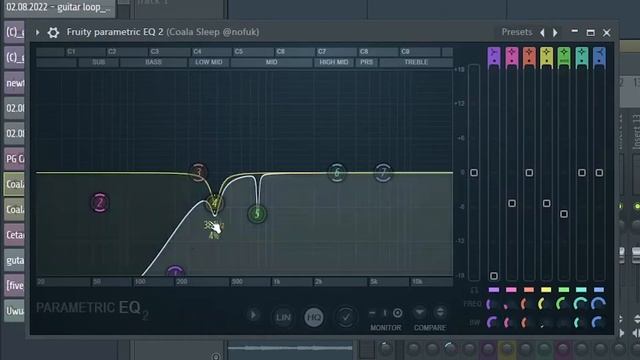Image resolution: width=640 pixels, height=360 pixels.
Task: Select green band node 5 on graph
Action: (257, 213)
